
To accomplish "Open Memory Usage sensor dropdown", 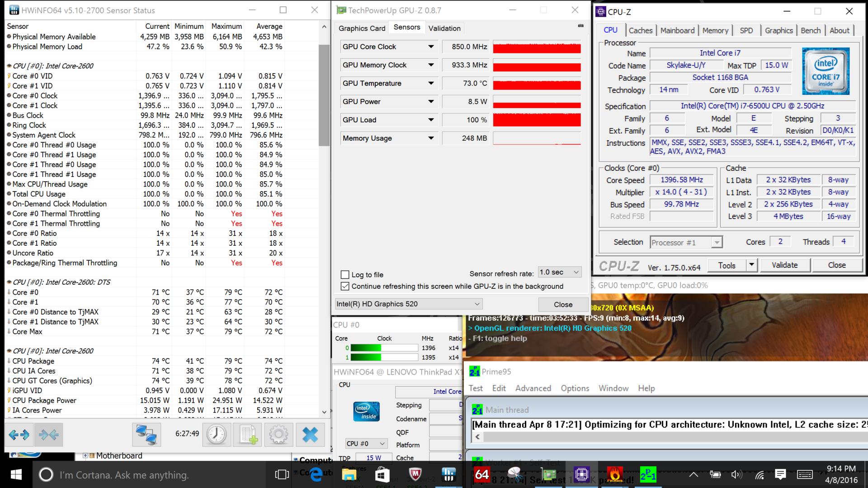I will click(x=431, y=138).
